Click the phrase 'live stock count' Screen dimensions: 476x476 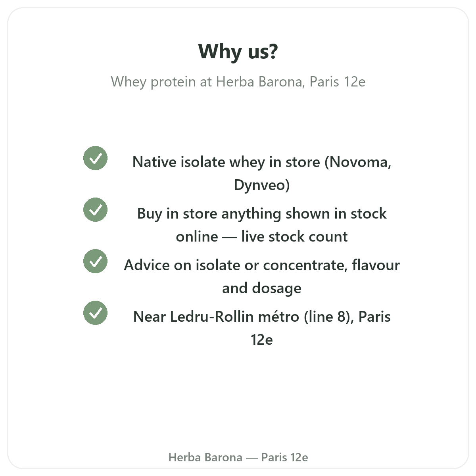(x=294, y=237)
